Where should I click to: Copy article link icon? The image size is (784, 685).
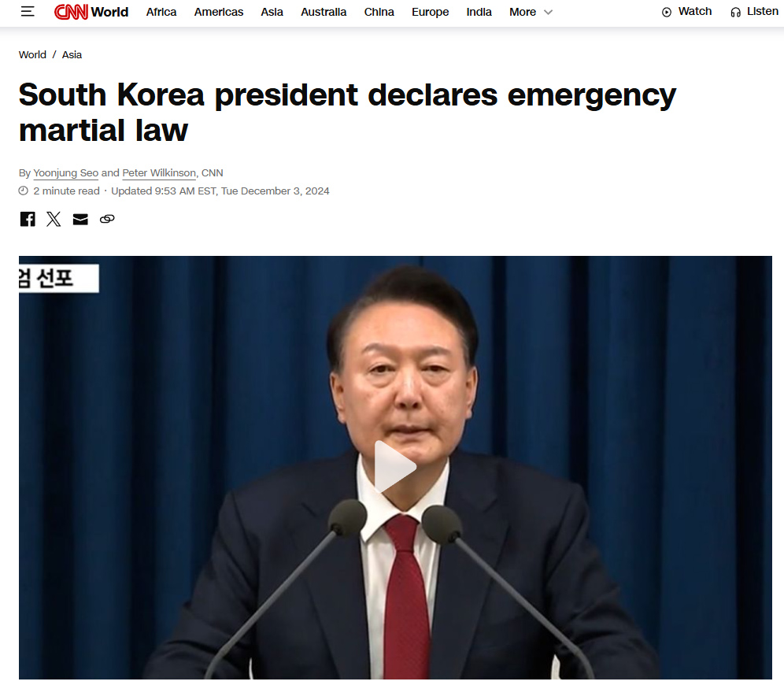click(x=107, y=219)
